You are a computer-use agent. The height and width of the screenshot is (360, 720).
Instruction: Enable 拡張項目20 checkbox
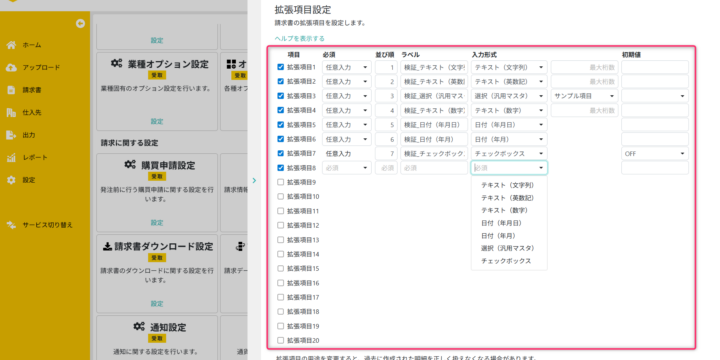(281, 340)
